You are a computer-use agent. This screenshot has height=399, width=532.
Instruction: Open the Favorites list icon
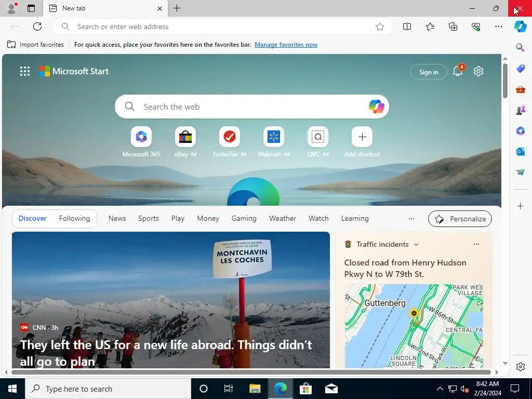(x=430, y=26)
